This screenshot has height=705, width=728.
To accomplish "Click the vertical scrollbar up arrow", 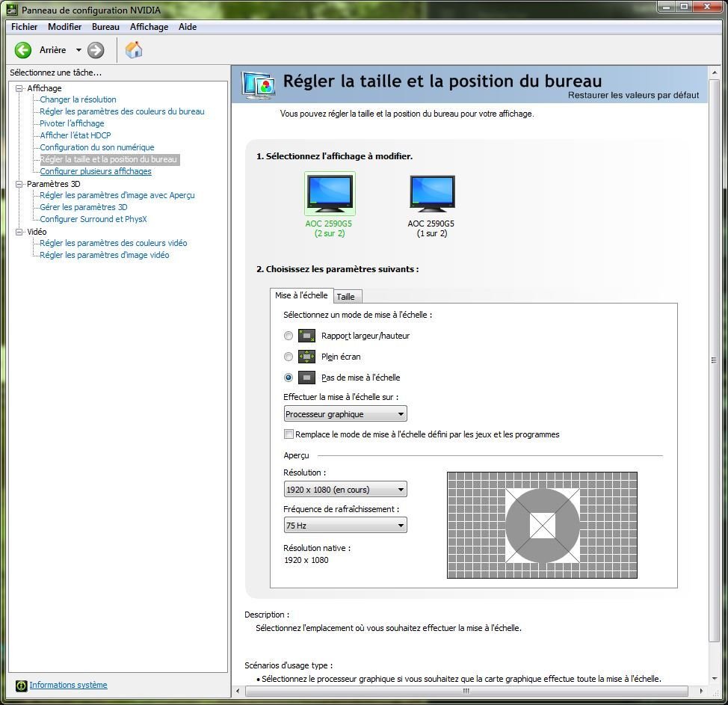I will coord(714,73).
